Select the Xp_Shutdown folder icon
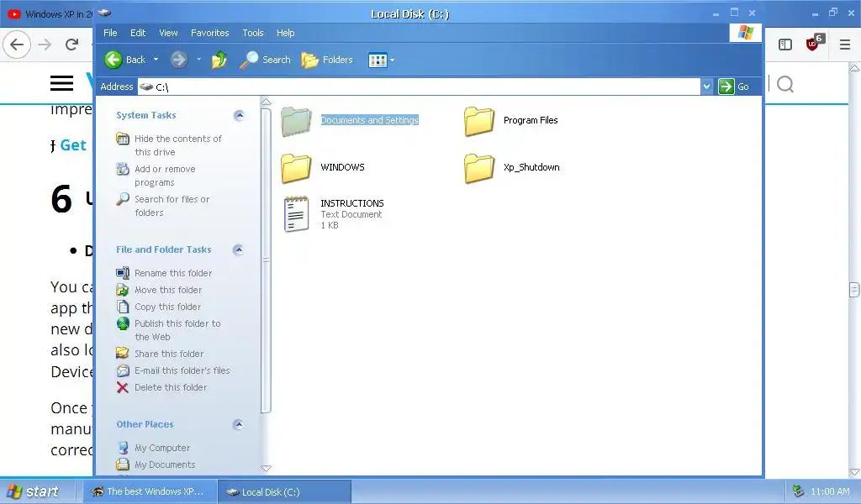 point(479,168)
